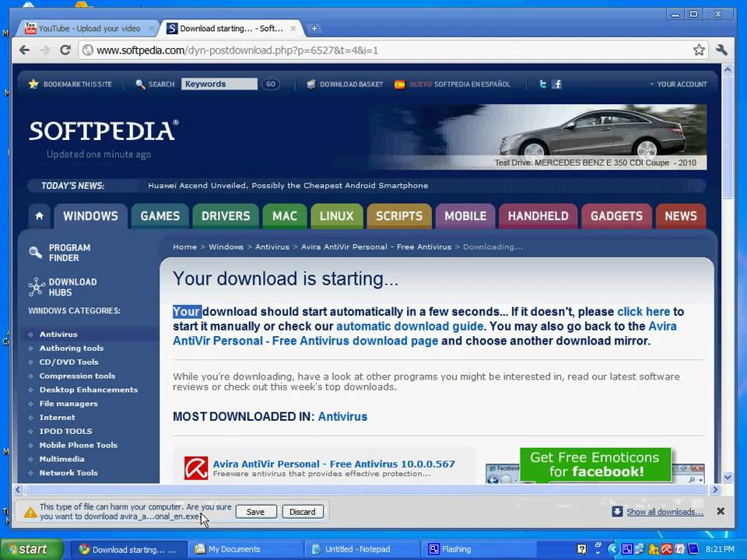The height and width of the screenshot is (560, 747).
Task: Click the Softpedia logo
Action: click(x=103, y=131)
